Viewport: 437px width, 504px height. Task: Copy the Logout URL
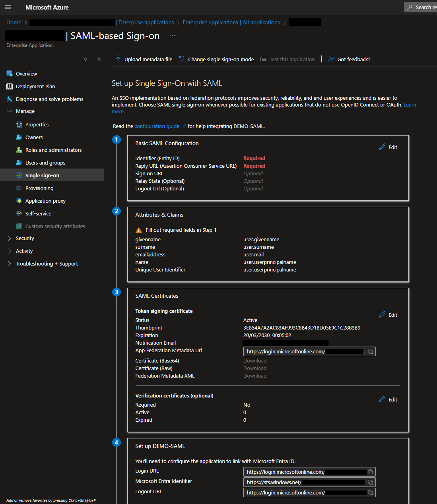[371, 492]
